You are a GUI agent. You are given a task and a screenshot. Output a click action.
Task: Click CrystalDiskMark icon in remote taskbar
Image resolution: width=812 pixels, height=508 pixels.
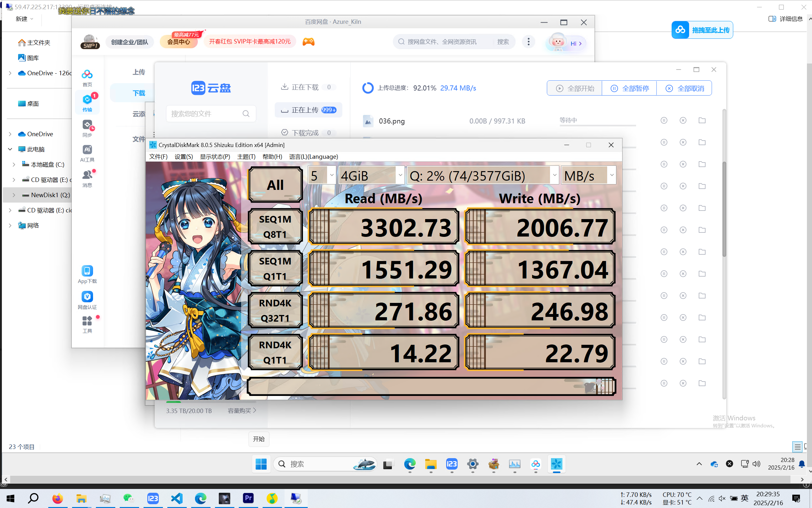(557, 464)
